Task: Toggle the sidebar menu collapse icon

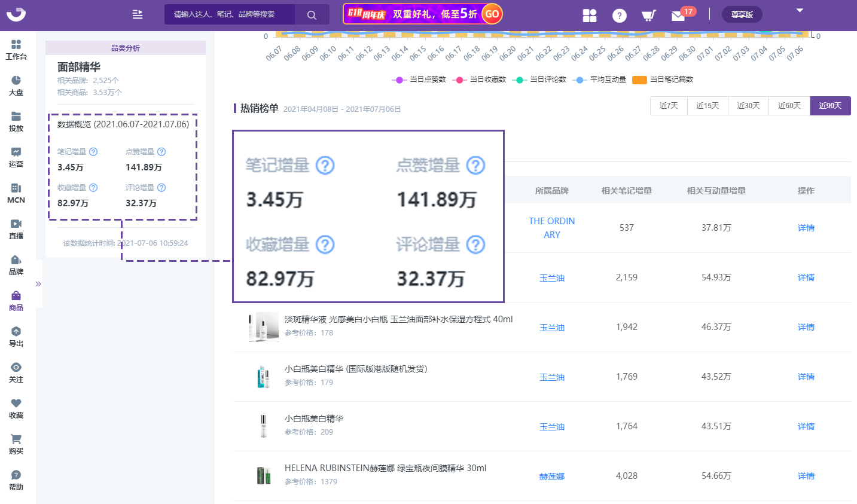Action: pyautogui.click(x=138, y=14)
